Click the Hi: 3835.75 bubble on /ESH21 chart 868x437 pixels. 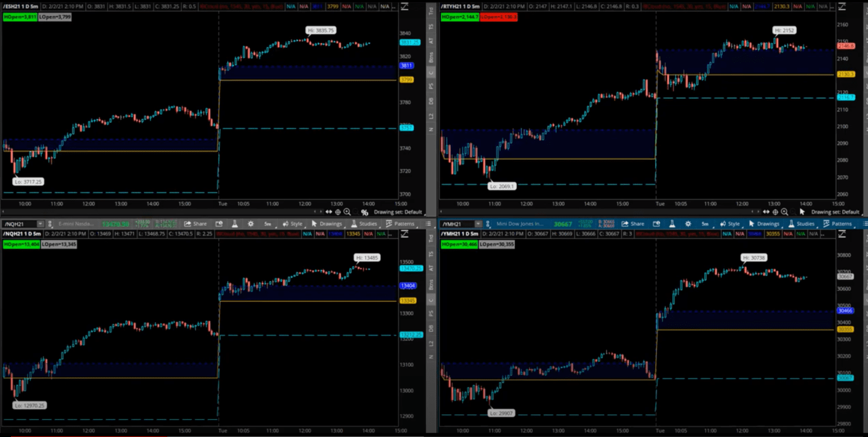(321, 30)
